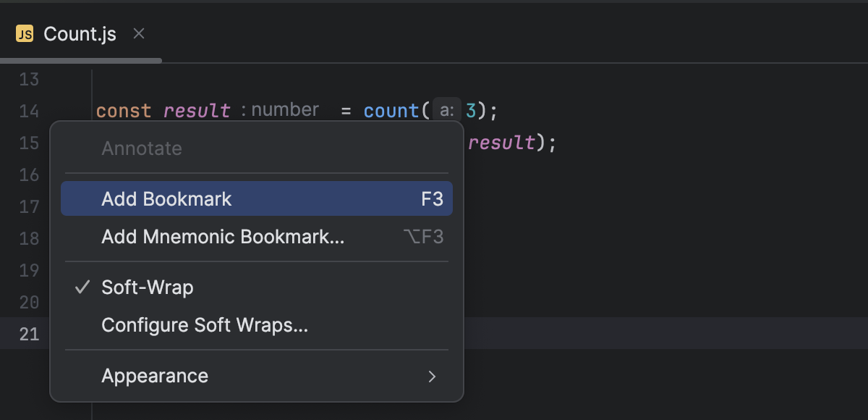
Task: Open the Add Mnemonic Bookmark dialog
Action: [x=221, y=236]
